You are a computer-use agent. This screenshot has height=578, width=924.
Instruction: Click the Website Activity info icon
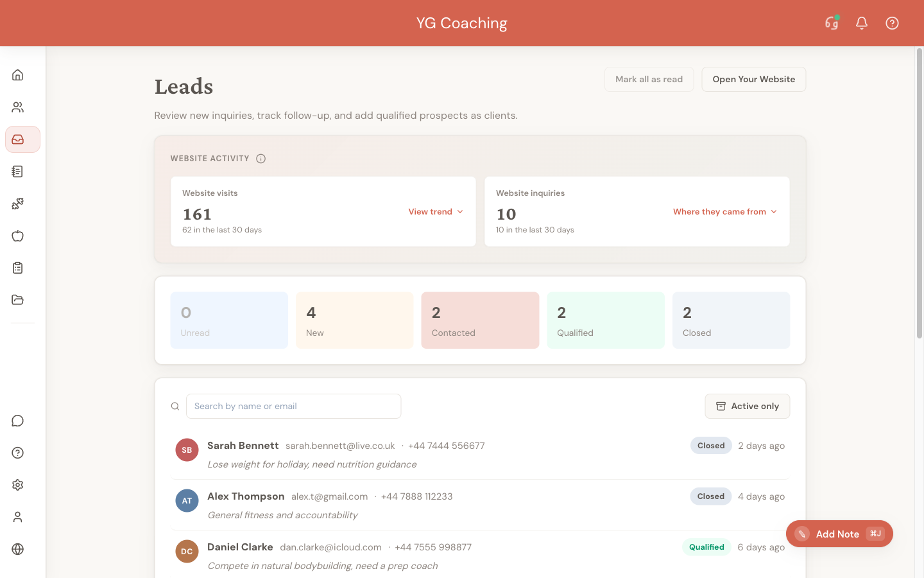click(261, 159)
